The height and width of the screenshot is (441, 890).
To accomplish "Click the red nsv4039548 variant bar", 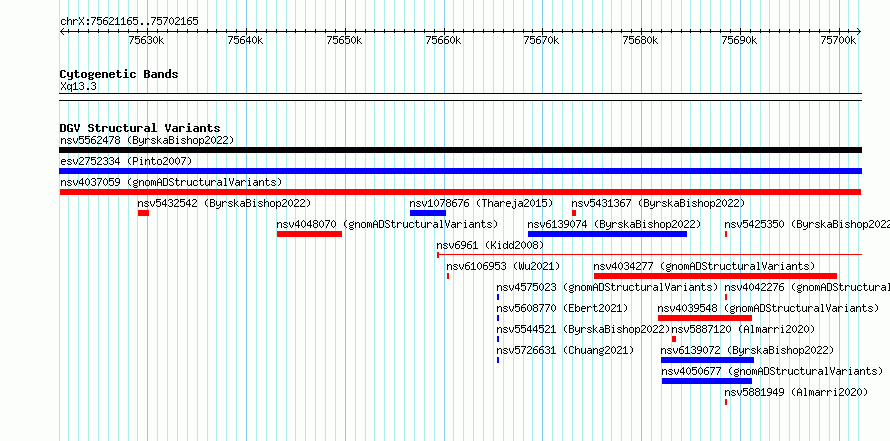I will (705, 318).
